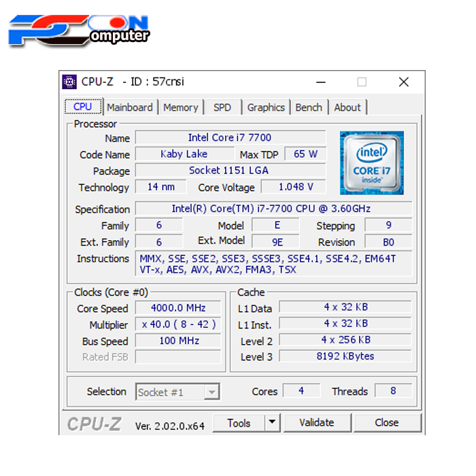The image size is (476, 476).
Task: Switch to the Graphics tab
Action: pyautogui.click(x=266, y=107)
